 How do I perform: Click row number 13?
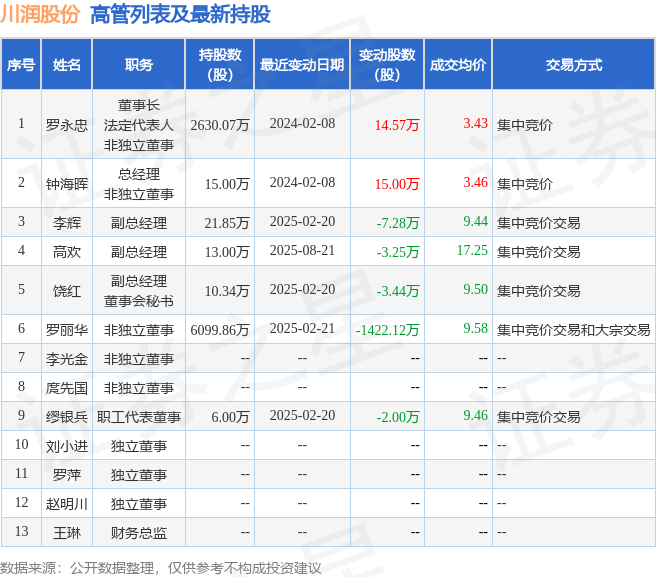(x=21, y=531)
